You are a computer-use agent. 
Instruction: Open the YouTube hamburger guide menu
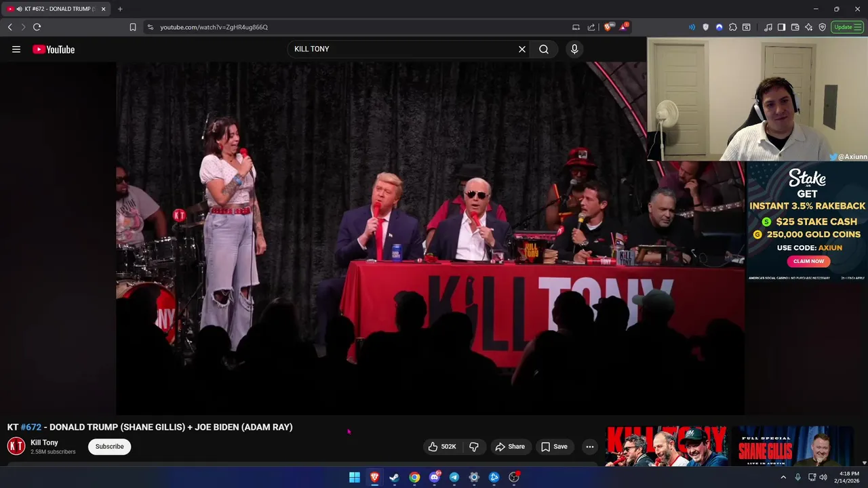[x=16, y=49]
